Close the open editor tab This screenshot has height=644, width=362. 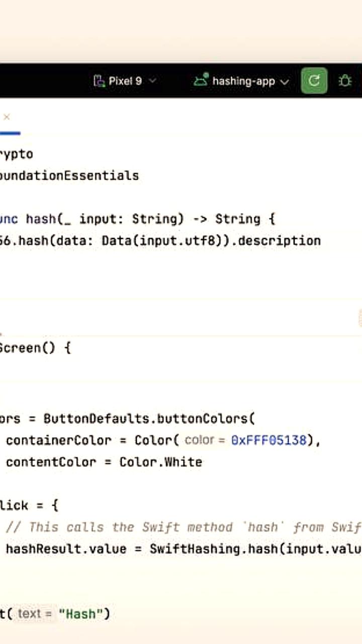click(x=7, y=117)
